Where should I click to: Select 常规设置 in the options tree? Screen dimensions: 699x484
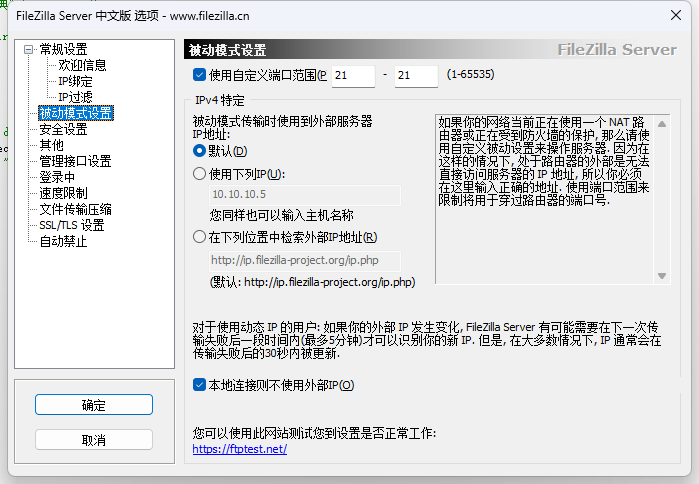[63, 49]
